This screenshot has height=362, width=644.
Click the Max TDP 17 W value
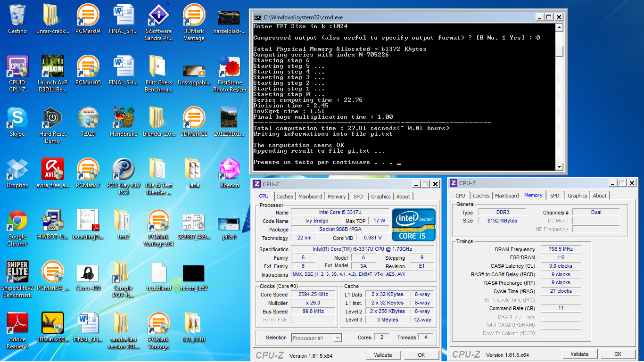(380, 221)
